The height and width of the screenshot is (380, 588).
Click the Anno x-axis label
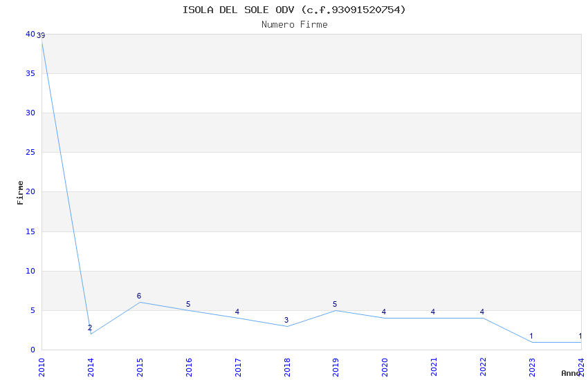point(571,373)
